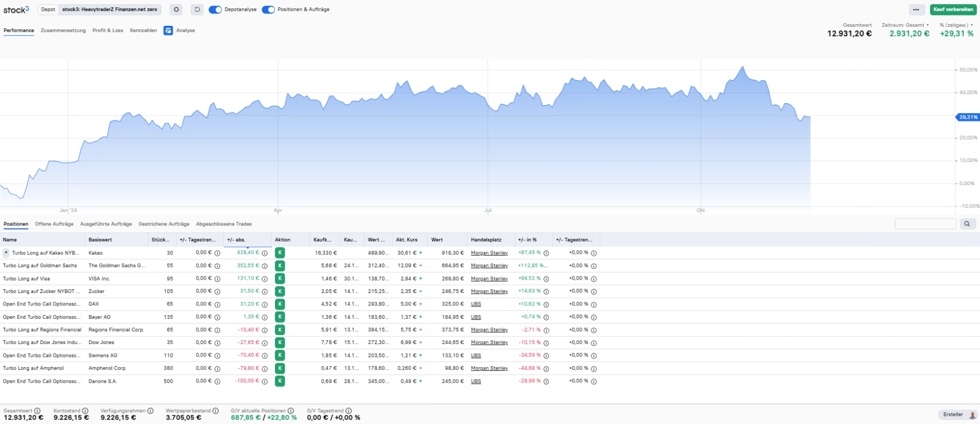Image resolution: width=980 pixels, height=424 pixels.
Task: Open the % (zeitgew.) dropdown
Action: click(x=956, y=25)
